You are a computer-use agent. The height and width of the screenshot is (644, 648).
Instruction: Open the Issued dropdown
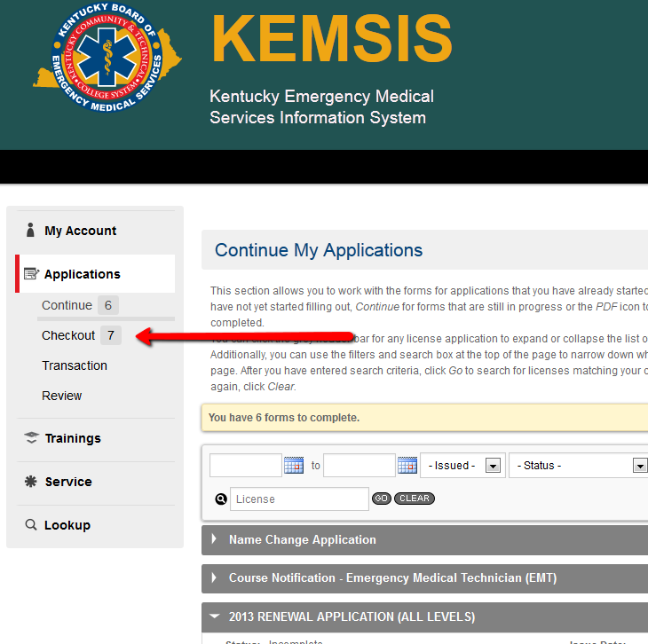[x=462, y=466]
